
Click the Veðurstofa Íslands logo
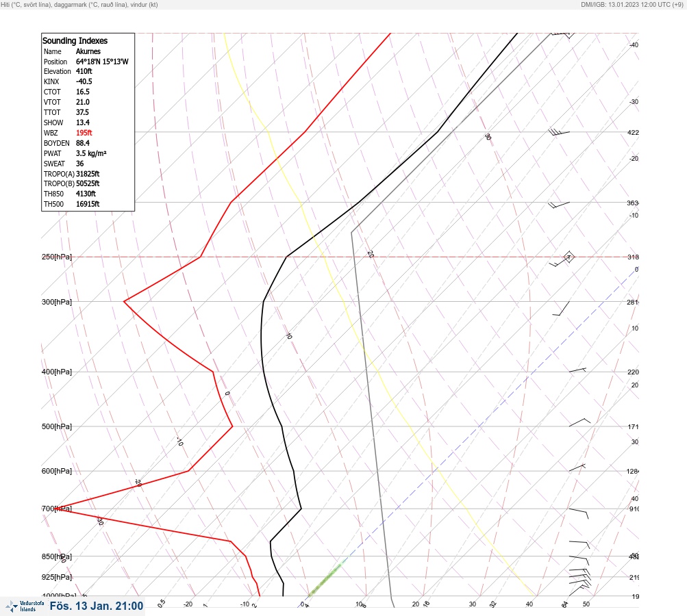point(25,606)
